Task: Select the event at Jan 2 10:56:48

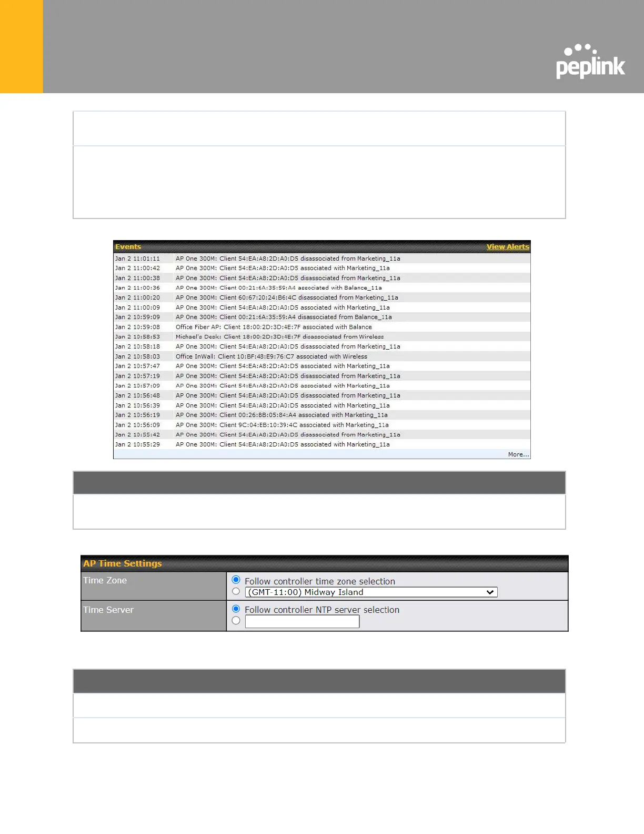Action: (x=322, y=395)
